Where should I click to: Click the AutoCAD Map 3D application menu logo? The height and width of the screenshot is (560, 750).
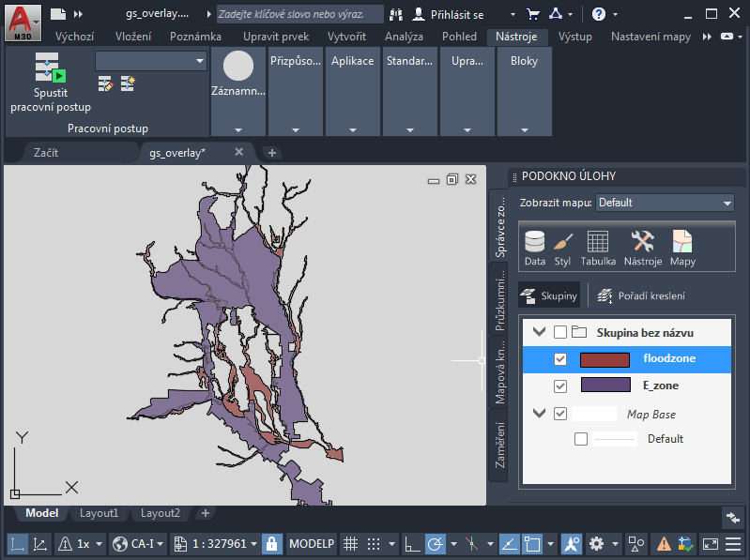(22, 23)
